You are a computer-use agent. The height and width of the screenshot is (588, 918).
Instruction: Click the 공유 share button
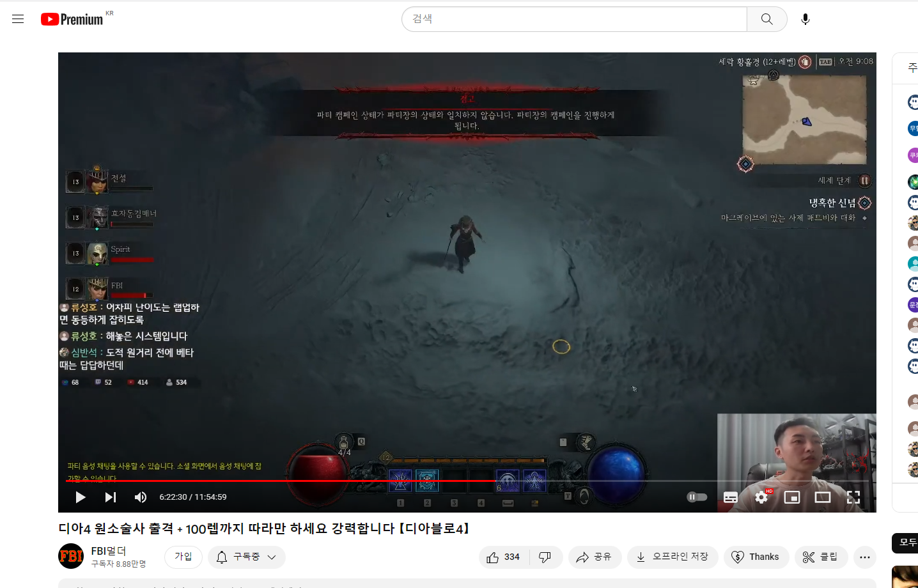(594, 557)
